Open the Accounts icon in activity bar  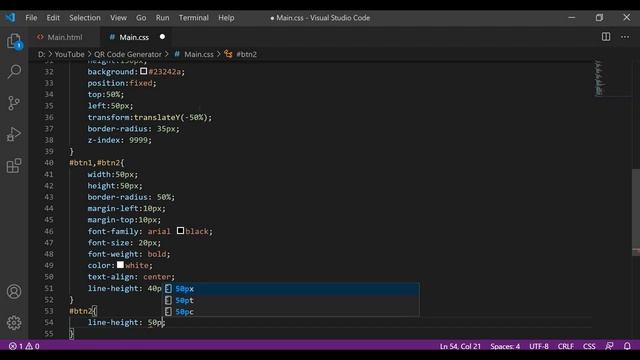point(14,291)
